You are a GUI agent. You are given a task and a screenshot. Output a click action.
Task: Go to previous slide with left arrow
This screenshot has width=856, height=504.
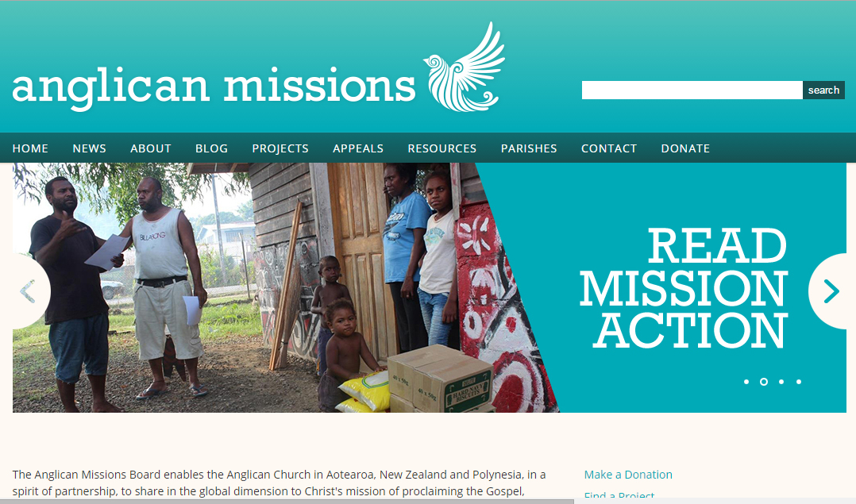tap(30, 291)
